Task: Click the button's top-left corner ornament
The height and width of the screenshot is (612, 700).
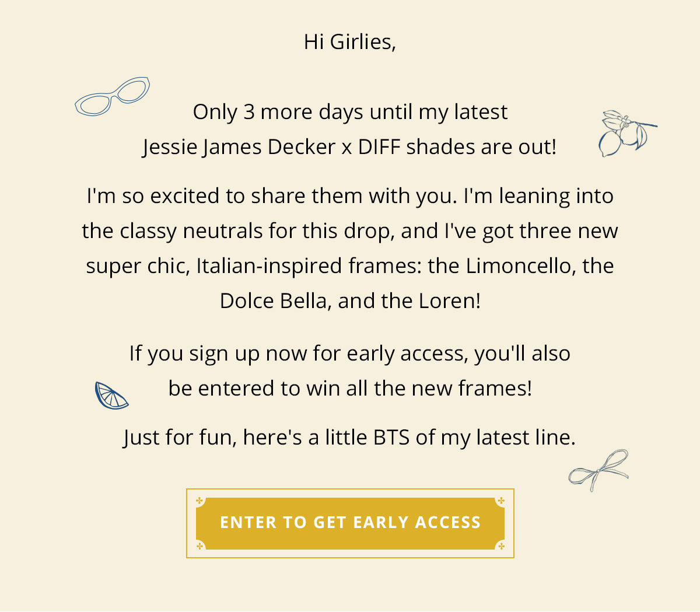Action: tap(200, 501)
